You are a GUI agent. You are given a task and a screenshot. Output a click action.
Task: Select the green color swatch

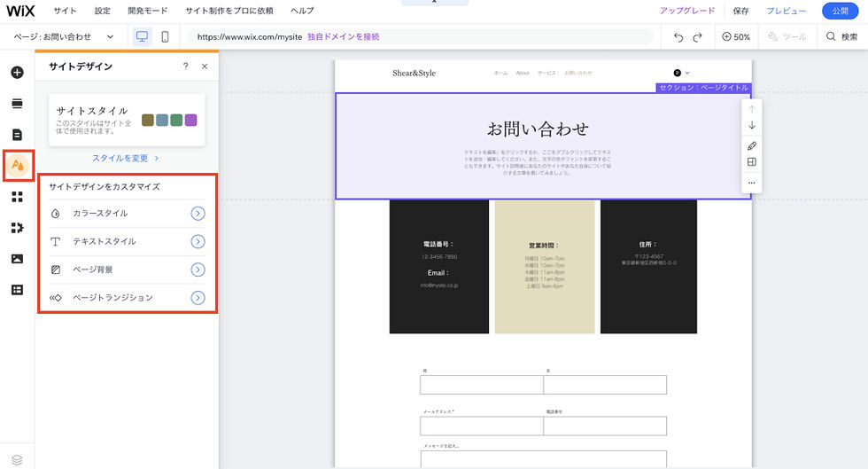pos(176,120)
